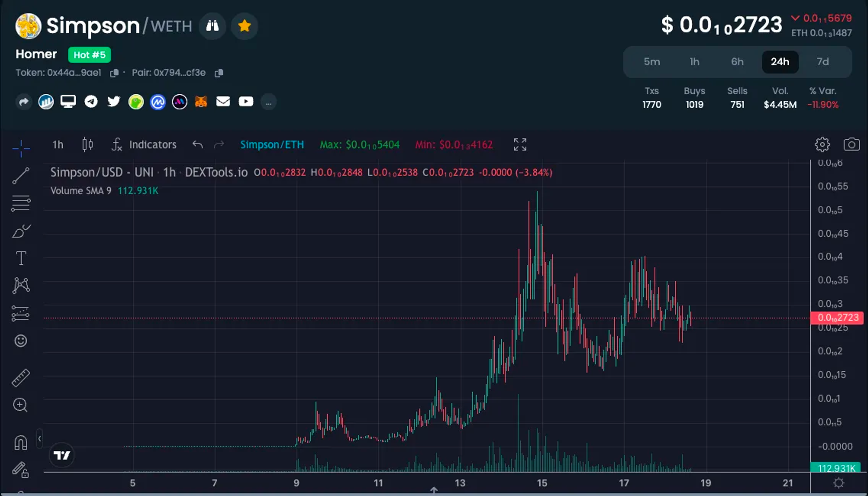Viewport: 868px width, 496px height.
Task: Click the MetaMask fox icon
Action: (x=201, y=102)
